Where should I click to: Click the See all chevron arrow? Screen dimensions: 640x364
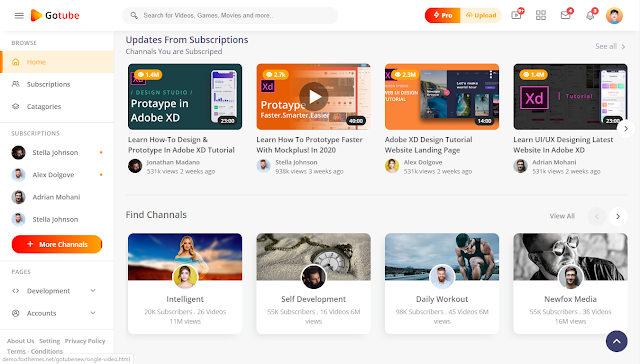click(623, 47)
